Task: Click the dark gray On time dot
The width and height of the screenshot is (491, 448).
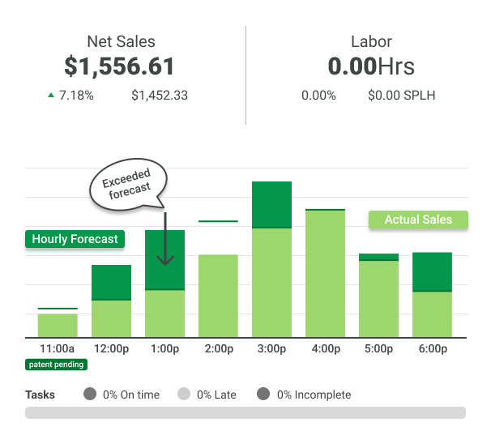Action: click(x=90, y=395)
